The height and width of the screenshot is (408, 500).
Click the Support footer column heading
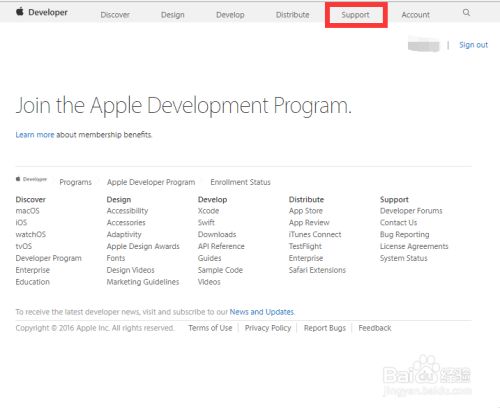click(x=394, y=200)
